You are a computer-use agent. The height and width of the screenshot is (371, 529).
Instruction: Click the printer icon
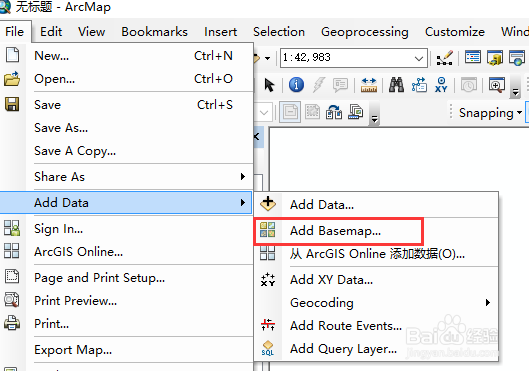point(12,323)
